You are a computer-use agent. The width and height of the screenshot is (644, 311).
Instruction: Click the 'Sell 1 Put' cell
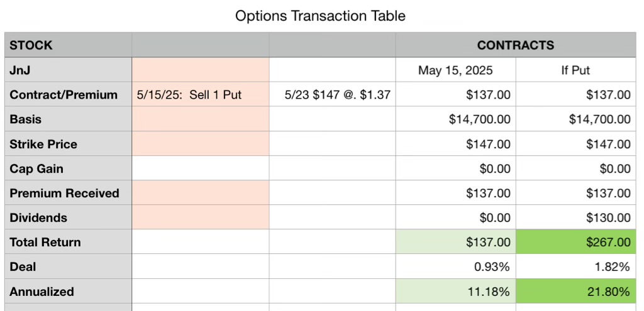[201, 94]
